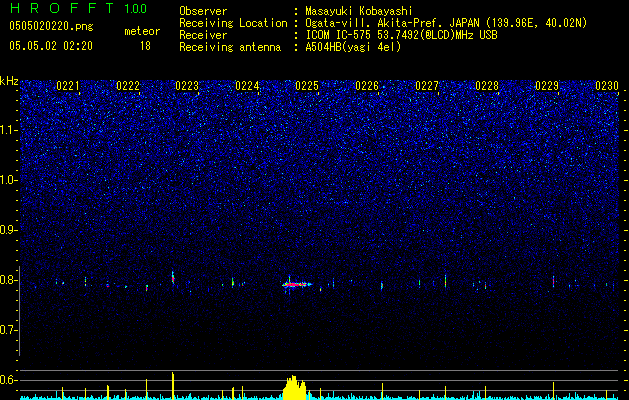This screenshot has width=629, height=400.
Task: Click the 0.9 kHz axis label
Action: pyautogui.click(x=8, y=230)
